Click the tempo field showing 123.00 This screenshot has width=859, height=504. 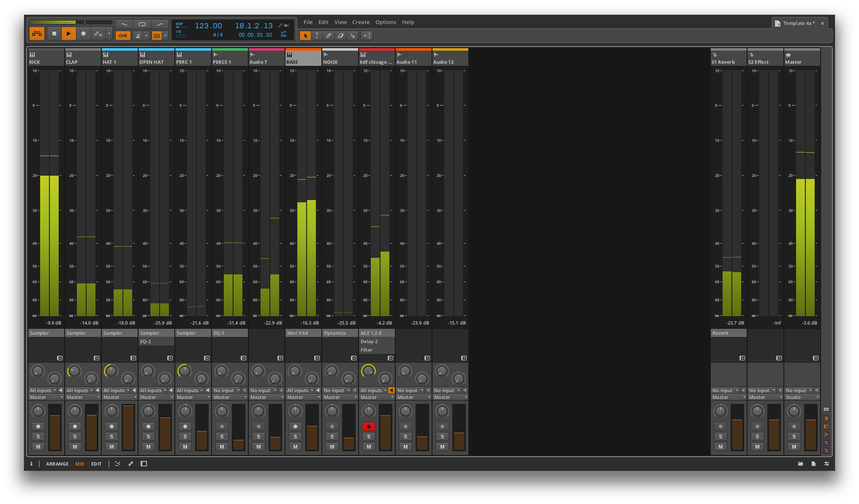click(x=208, y=26)
